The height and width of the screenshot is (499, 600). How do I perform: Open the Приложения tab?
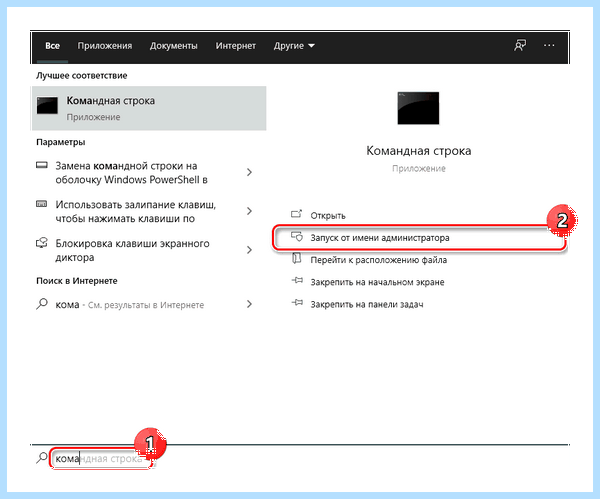point(105,46)
